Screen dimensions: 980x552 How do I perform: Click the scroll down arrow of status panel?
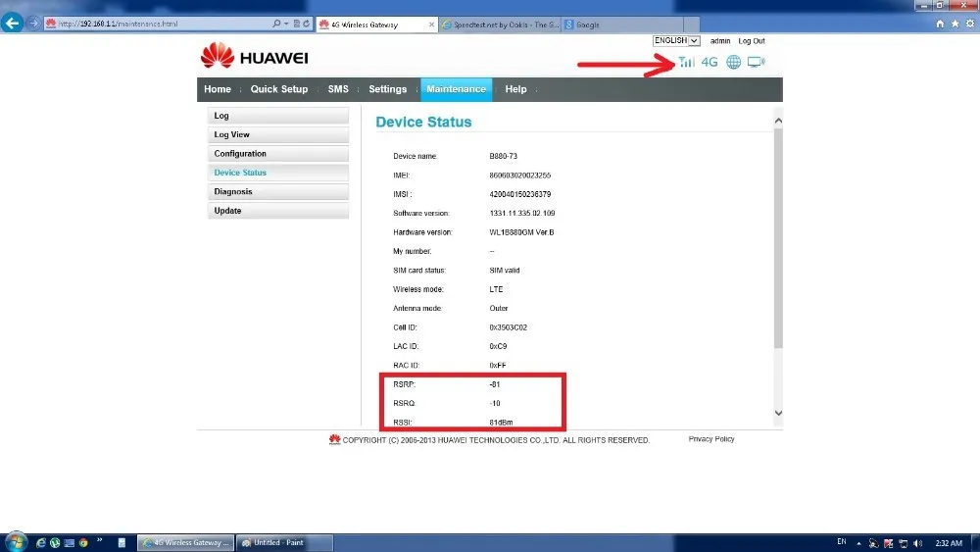point(778,413)
